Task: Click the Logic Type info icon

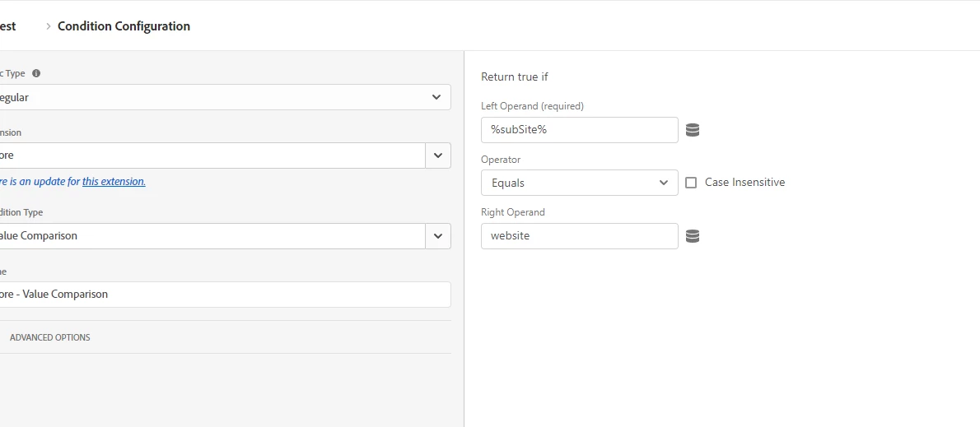Action: (x=36, y=73)
